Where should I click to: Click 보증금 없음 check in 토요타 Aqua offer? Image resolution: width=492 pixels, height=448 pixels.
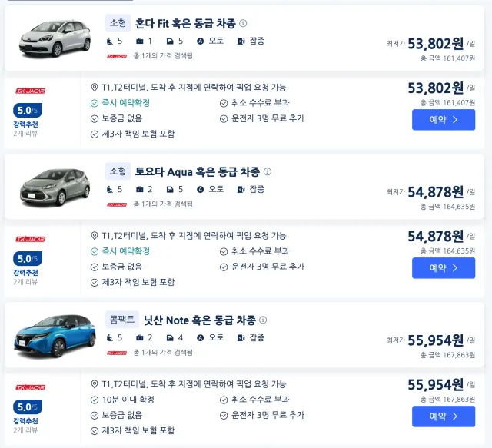pos(95,267)
